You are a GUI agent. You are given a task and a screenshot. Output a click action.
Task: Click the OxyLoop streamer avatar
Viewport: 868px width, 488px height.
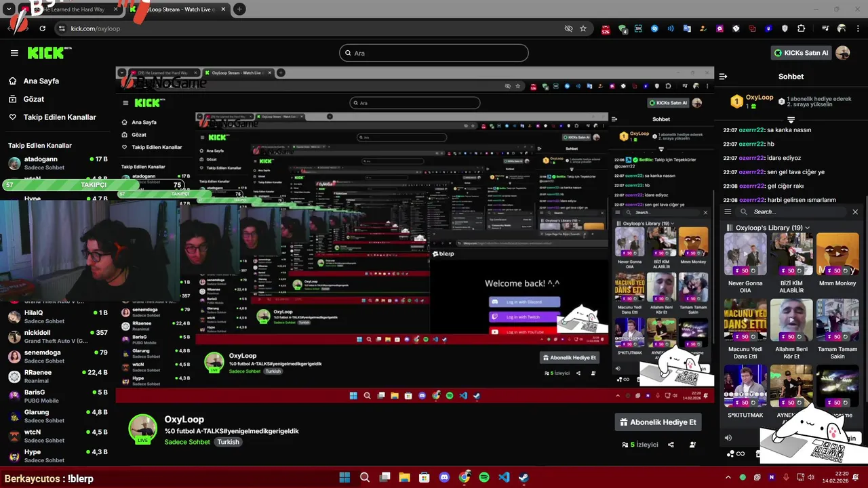[x=143, y=429]
